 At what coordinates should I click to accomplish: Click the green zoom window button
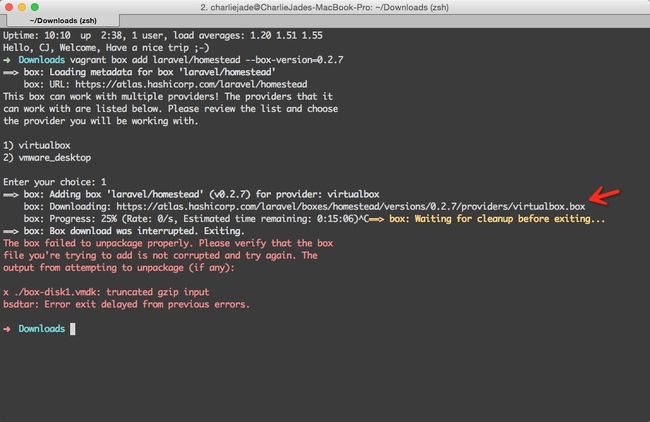coord(35,7)
